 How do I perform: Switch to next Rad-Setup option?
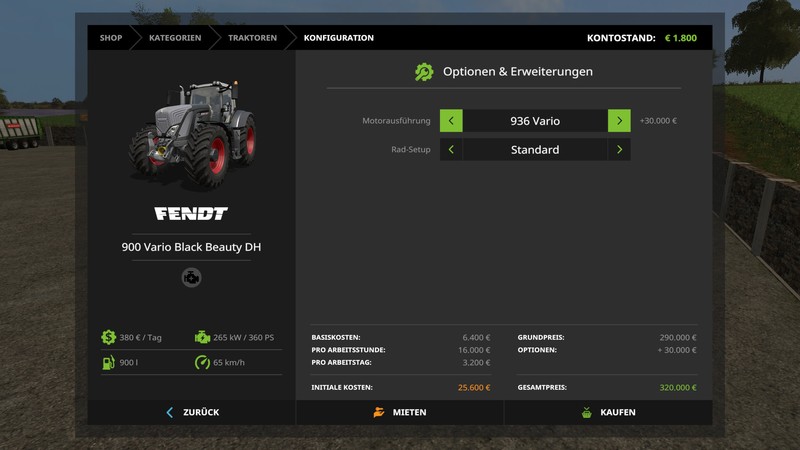pyautogui.click(x=619, y=150)
